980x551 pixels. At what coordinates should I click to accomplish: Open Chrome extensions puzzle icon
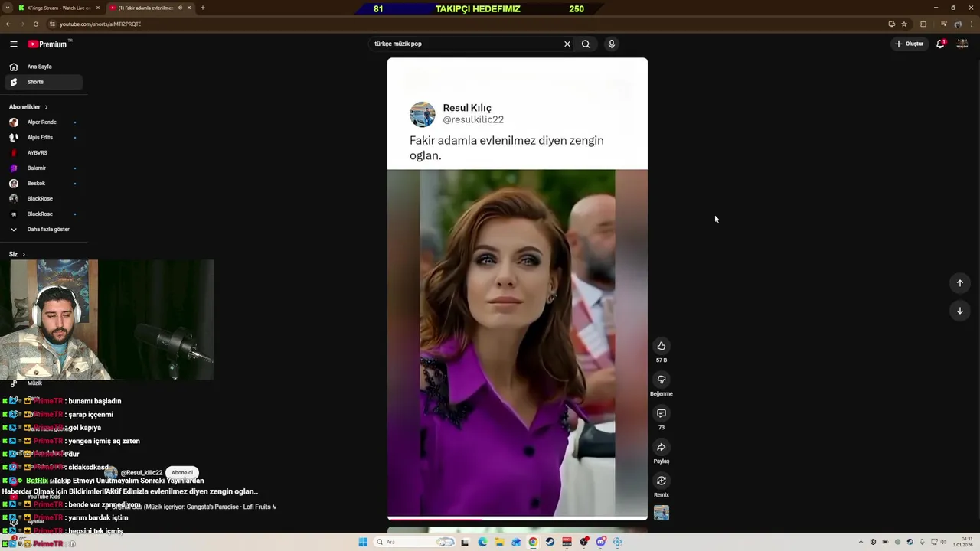tap(923, 24)
